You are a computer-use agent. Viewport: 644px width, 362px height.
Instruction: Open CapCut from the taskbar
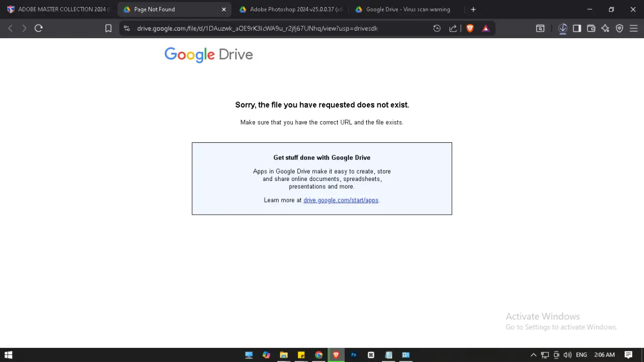pos(371,355)
